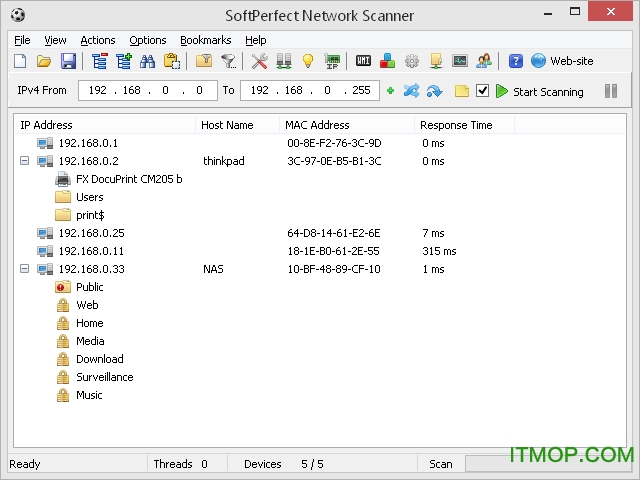Image resolution: width=640 pixels, height=480 pixels.
Task: Pause the scan
Action: pos(611,91)
